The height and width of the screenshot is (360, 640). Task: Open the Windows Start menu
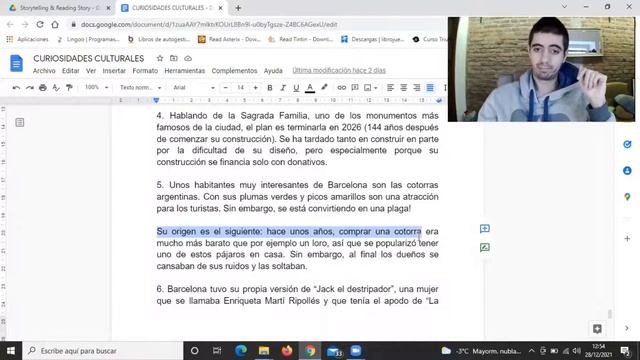pyautogui.click(x=11, y=351)
